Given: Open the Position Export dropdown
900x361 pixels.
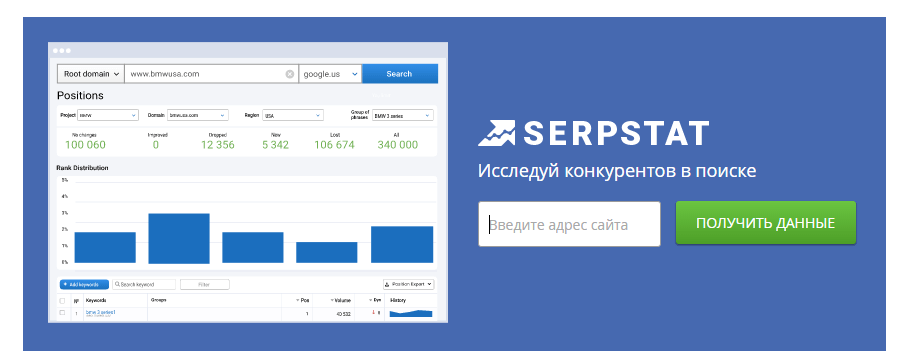Looking at the screenshot, I should pyautogui.click(x=409, y=285).
